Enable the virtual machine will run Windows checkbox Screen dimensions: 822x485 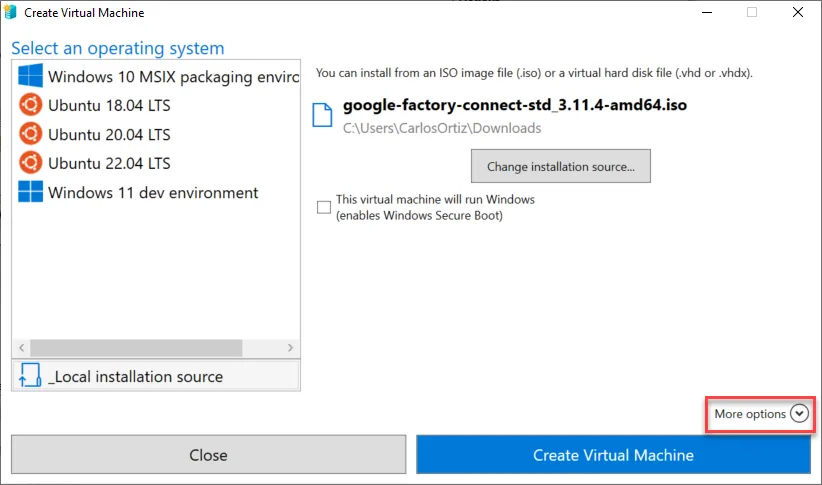pos(324,207)
